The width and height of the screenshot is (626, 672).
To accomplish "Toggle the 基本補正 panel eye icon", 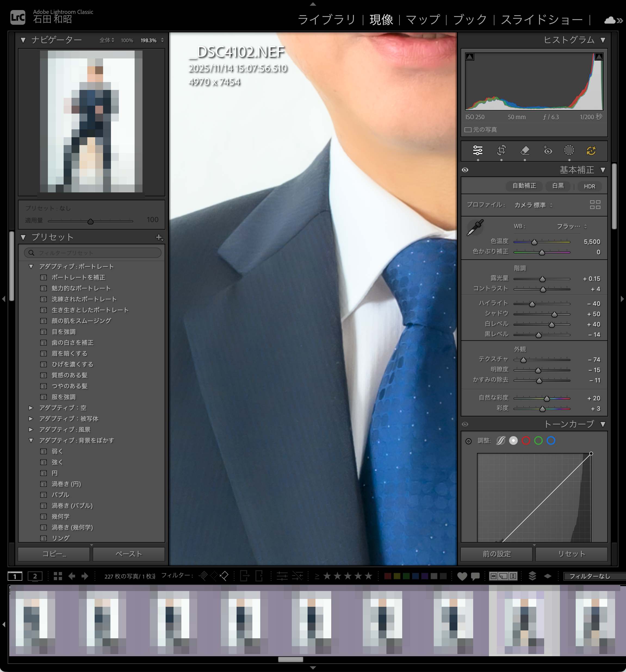I will tap(465, 170).
